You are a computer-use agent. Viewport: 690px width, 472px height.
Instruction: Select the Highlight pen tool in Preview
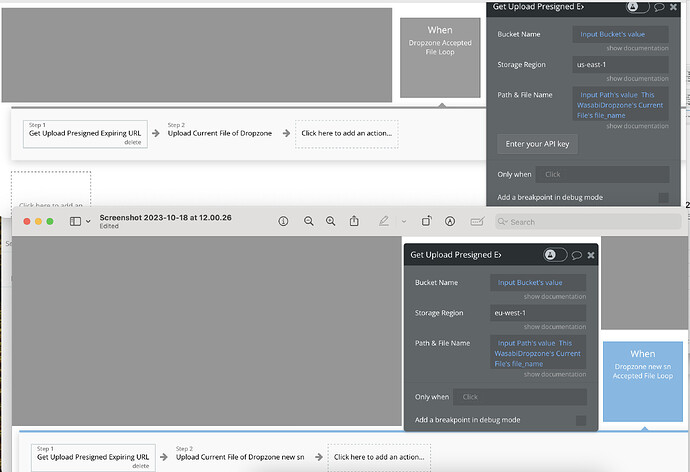(x=384, y=221)
